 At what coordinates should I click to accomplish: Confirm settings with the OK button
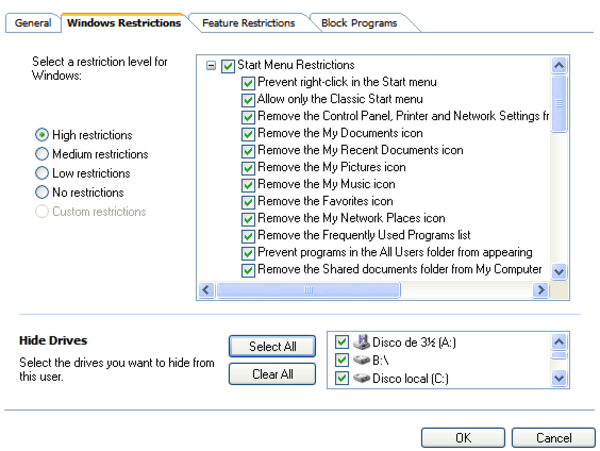coord(463,438)
